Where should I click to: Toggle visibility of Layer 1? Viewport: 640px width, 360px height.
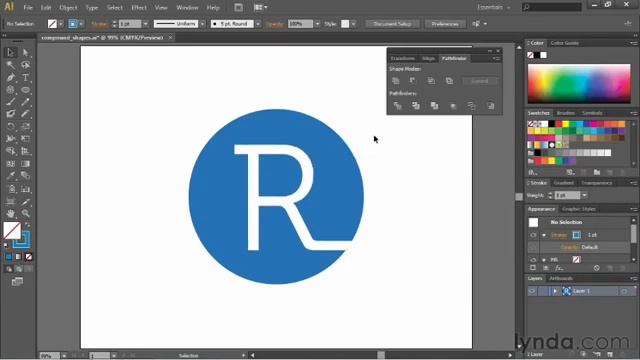pyautogui.click(x=532, y=291)
